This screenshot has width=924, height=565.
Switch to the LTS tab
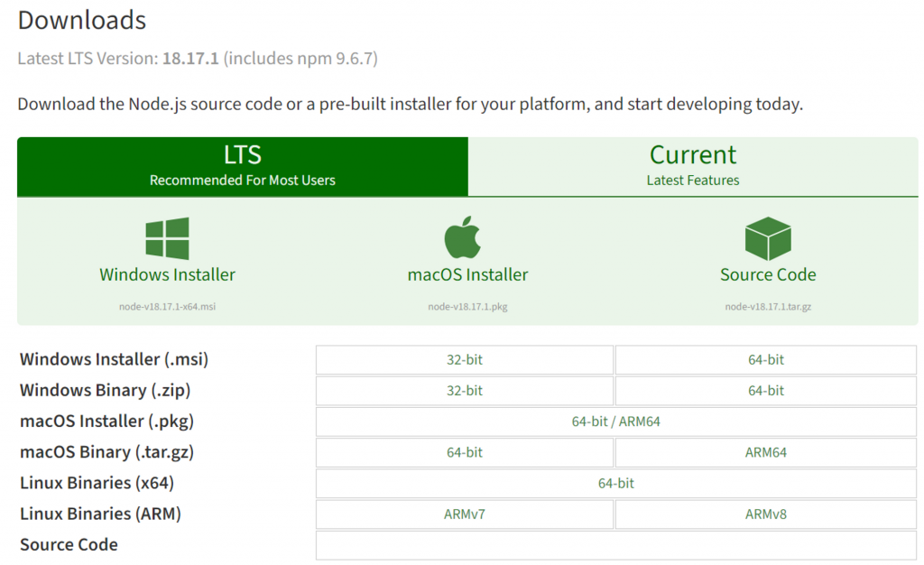click(243, 167)
